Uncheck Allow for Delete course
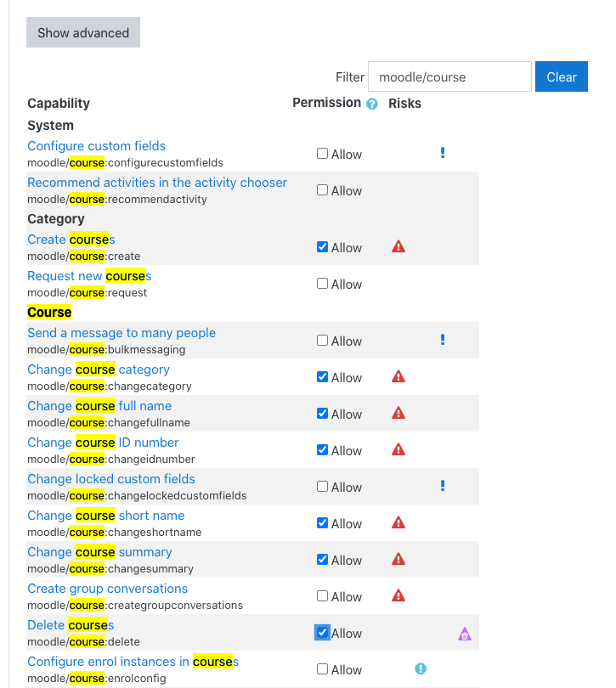Screen dimensions: 616x688 322,632
